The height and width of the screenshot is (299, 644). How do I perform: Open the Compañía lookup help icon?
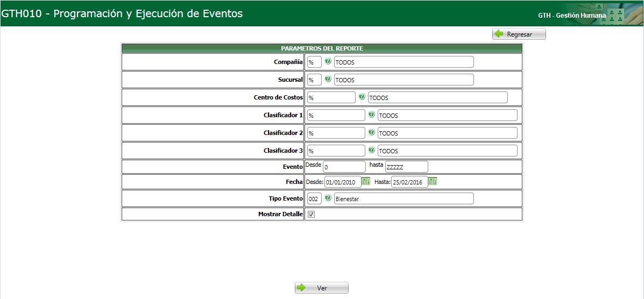pos(328,61)
